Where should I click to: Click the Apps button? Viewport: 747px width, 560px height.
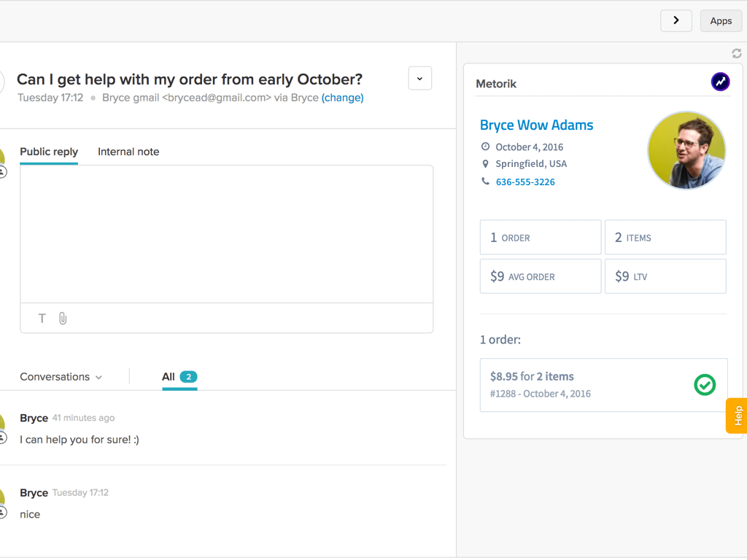click(x=721, y=20)
